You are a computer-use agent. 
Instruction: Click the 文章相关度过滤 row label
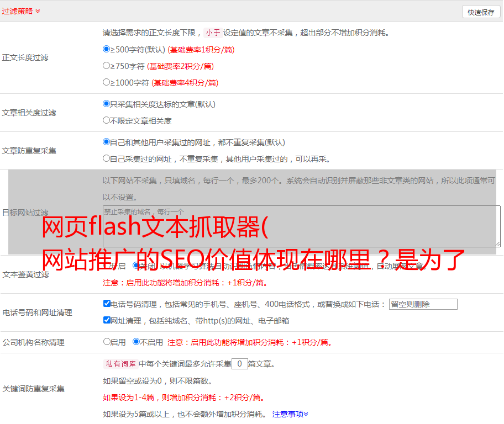tap(29, 113)
